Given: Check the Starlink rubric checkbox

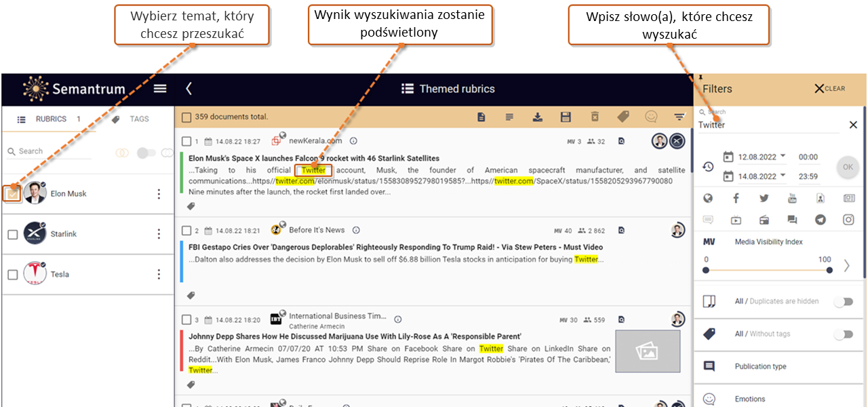Looking at the screenshot, I should pyautogui.click(x=12, y=234).
